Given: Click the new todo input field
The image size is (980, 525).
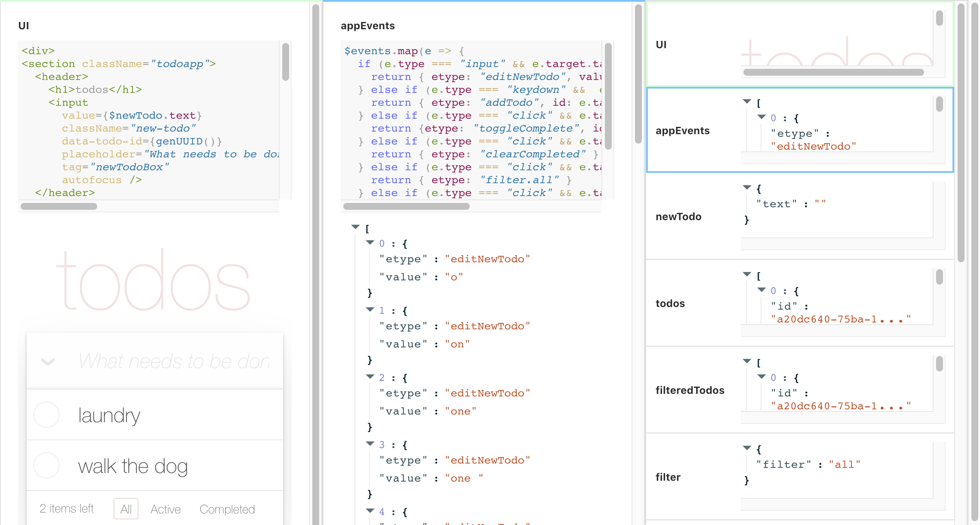Looking at the screenshot, I should [x=174, y=361].
